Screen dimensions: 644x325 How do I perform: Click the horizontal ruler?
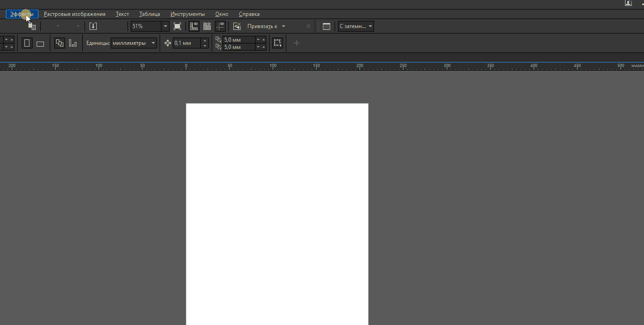tap(322, 66)
